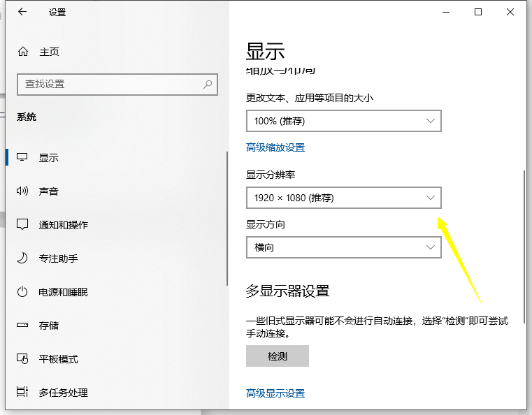Click the Multitasking (多任务处理) icon
Image resolution: width=532 pixels, height=415 pixels.
click(22, 393)
